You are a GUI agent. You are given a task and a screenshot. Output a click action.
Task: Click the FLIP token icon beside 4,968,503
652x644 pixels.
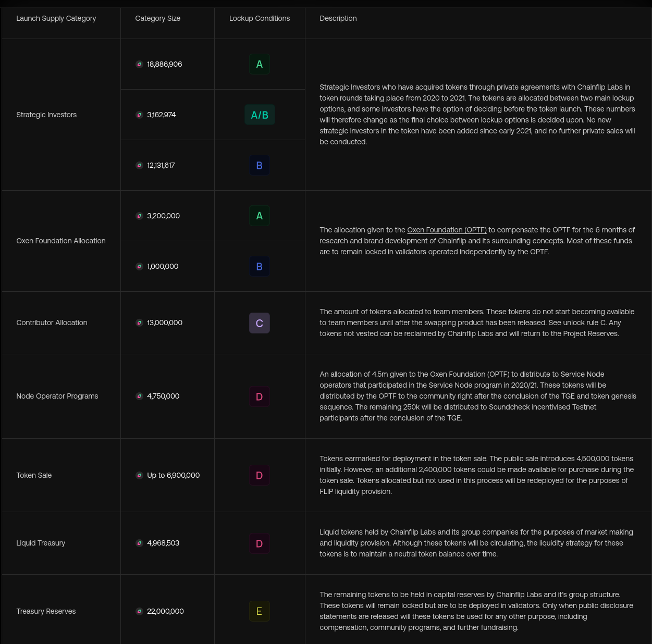coord(139,543)
